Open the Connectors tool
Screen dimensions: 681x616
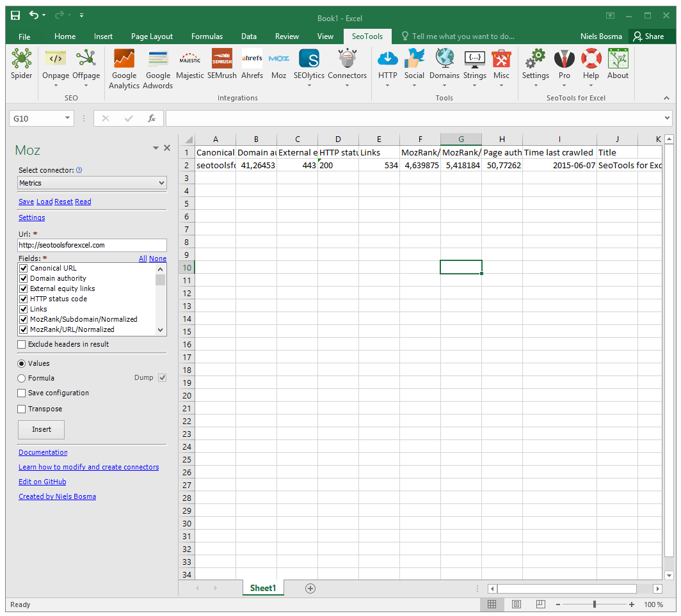point(347,61)
